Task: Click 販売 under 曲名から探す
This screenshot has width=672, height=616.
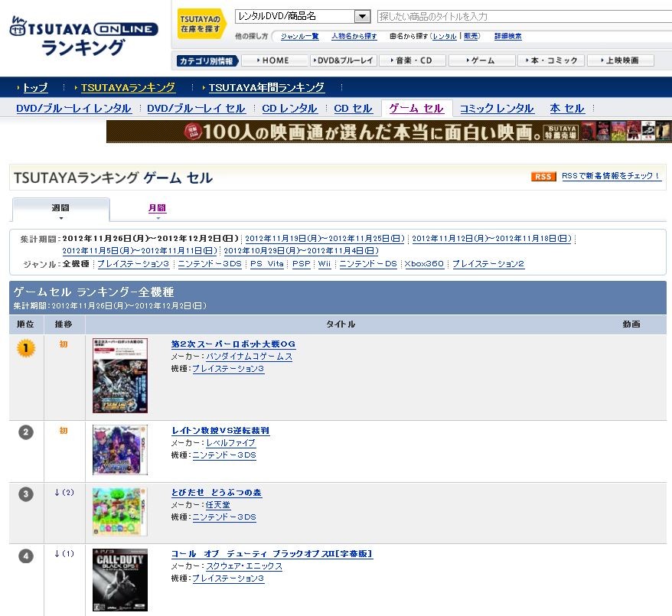Action: 471,37
